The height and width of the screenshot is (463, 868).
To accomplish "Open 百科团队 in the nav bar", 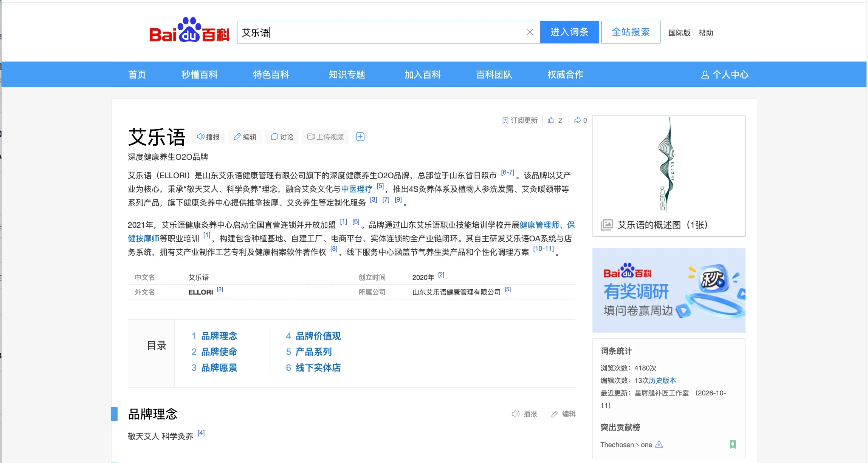I will (x=494, y=74).
